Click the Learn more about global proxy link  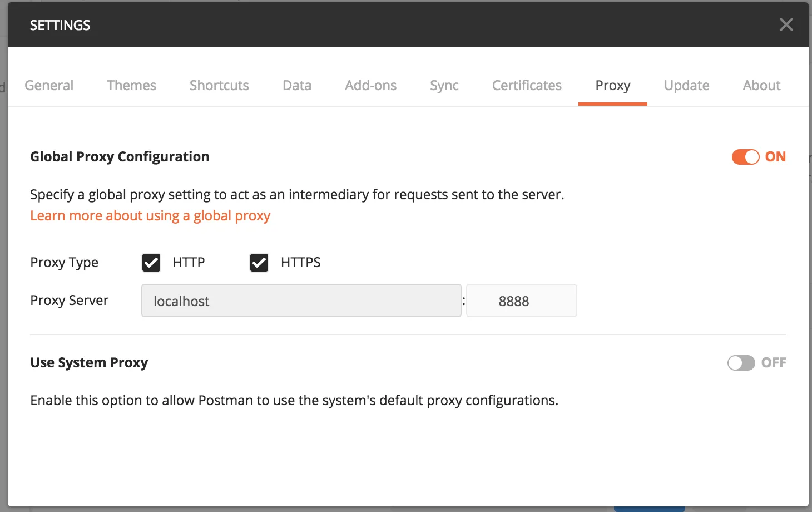[150, 216]
